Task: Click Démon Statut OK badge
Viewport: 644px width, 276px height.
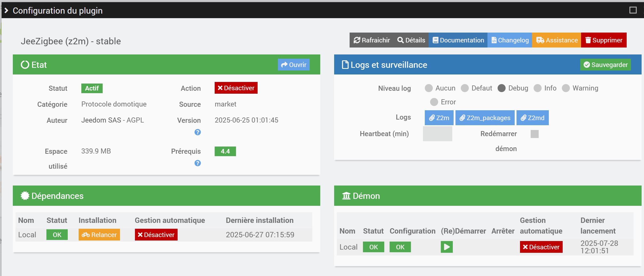Action: [x=373, y=247]
